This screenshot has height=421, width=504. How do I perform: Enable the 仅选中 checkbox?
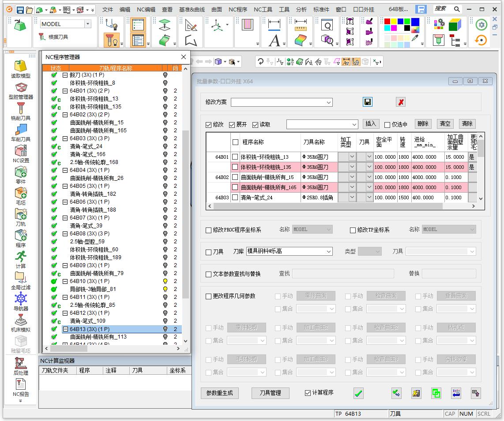pos(387,125)
